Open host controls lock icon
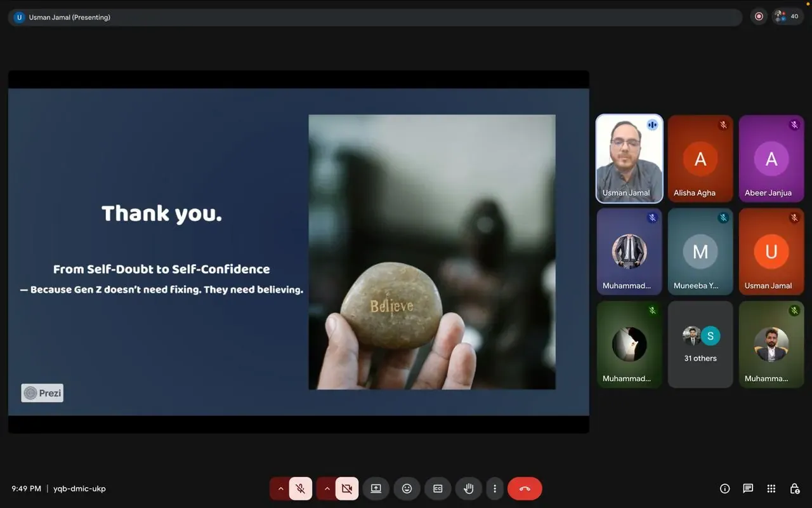Viewport: 812px width, 508px height. pyautogui.click(x=794, y=488)
